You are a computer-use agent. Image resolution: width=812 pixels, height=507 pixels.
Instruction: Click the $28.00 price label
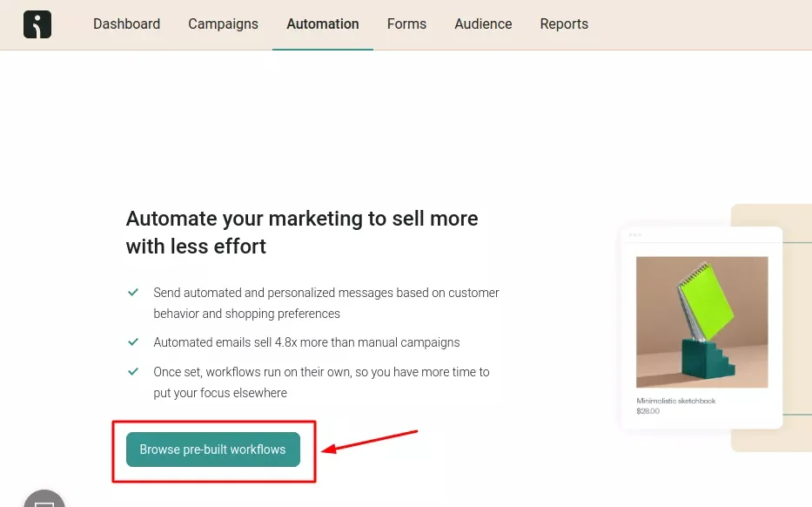click(x=648, y=411)
